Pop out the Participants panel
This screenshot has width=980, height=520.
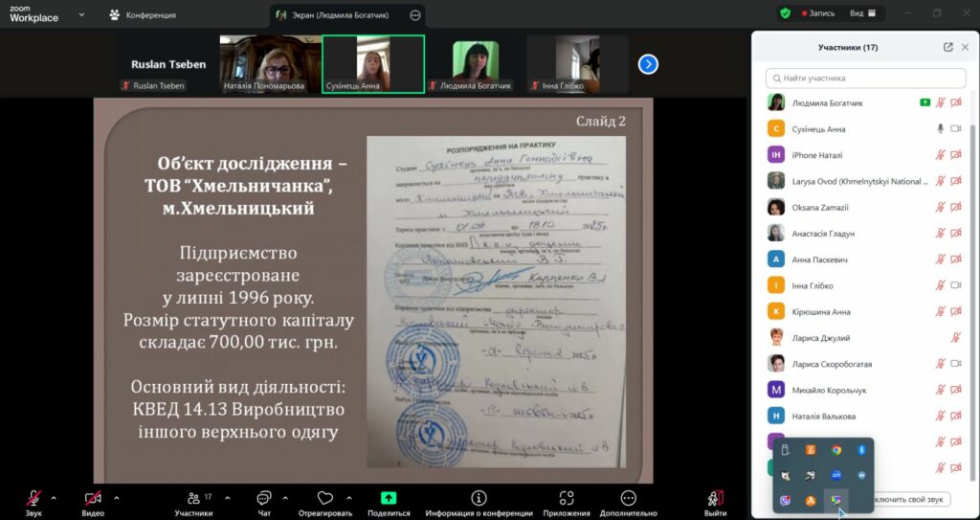click(x=948, y=47)
